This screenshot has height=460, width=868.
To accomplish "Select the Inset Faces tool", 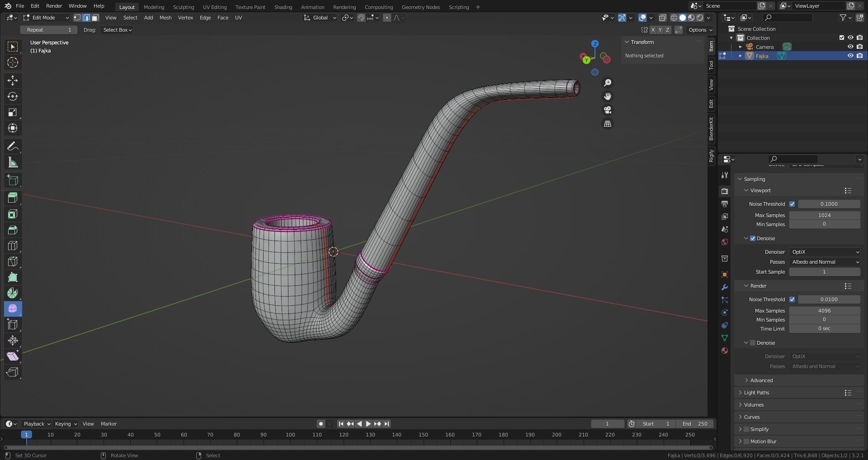I will [x=13, y=214].
